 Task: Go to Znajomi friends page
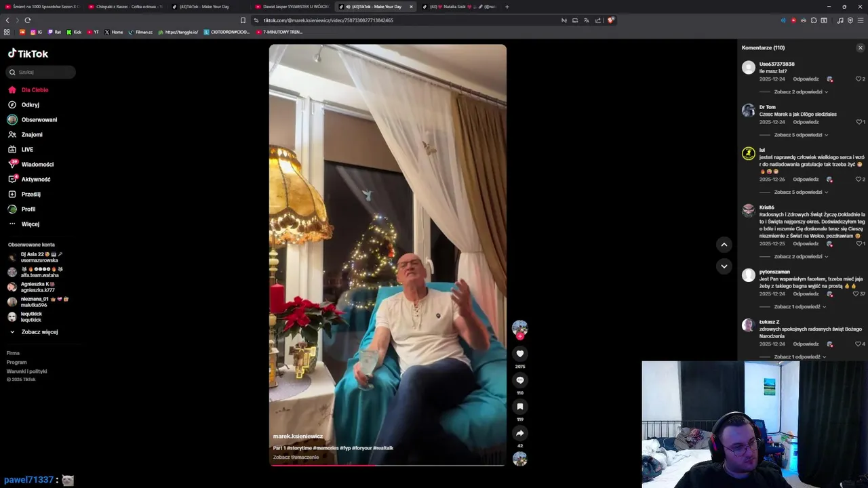point(26,135)
